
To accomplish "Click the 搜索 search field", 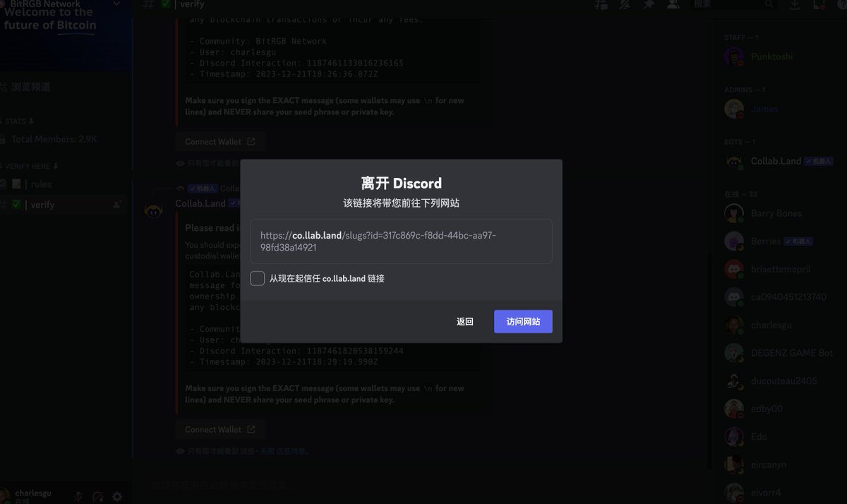I will [733, 4].
